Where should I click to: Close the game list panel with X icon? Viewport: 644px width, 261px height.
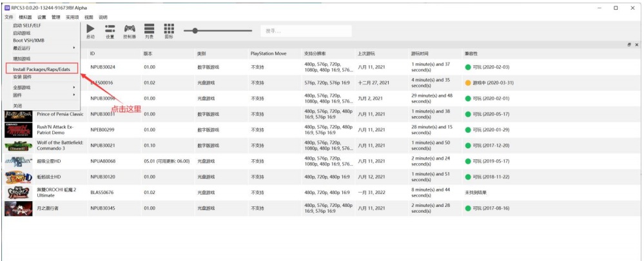click(637, 44)
